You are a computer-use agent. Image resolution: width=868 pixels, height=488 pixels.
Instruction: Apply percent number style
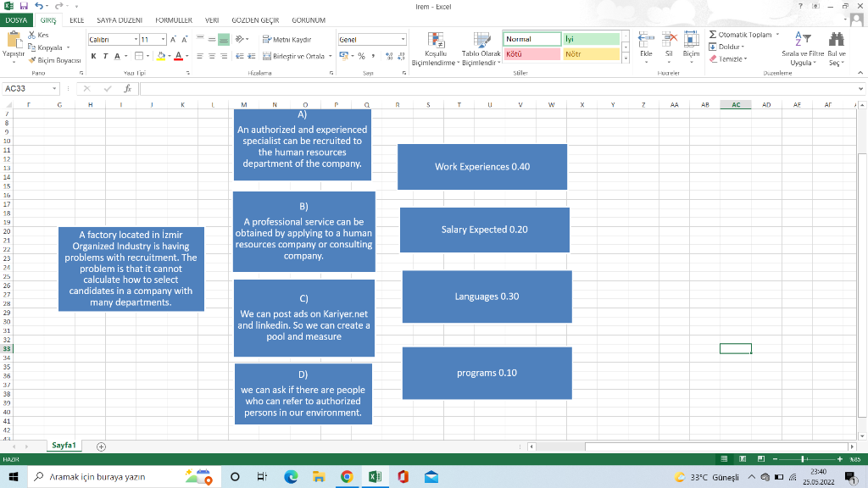tap(359, 54)
